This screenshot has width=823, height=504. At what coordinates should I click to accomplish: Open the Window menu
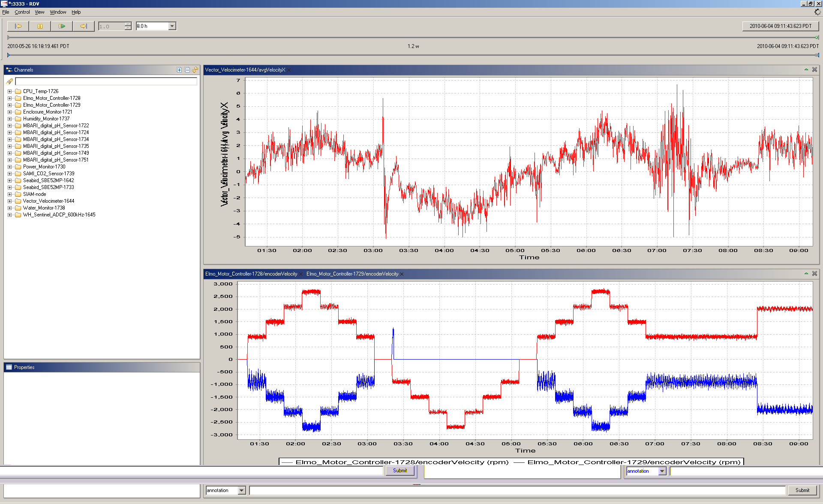(x=58, y=12)
